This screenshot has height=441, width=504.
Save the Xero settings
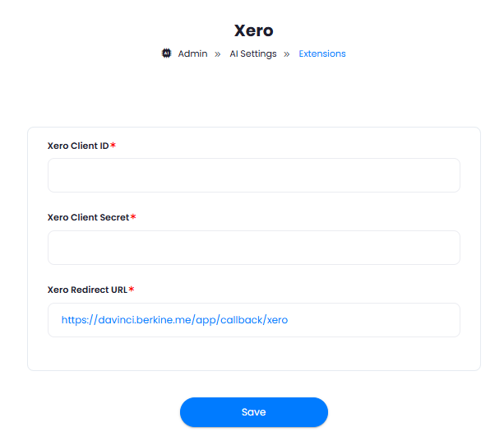coord(254,412)
